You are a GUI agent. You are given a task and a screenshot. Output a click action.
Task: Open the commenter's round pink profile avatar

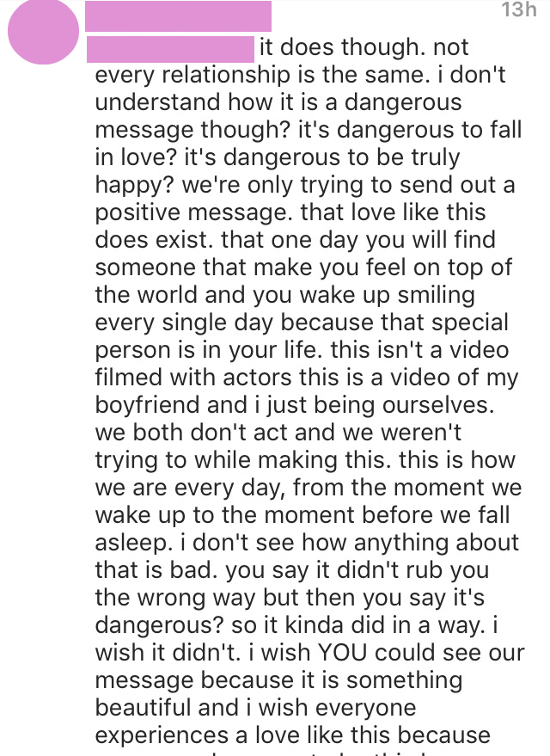(x=43, y=31)
